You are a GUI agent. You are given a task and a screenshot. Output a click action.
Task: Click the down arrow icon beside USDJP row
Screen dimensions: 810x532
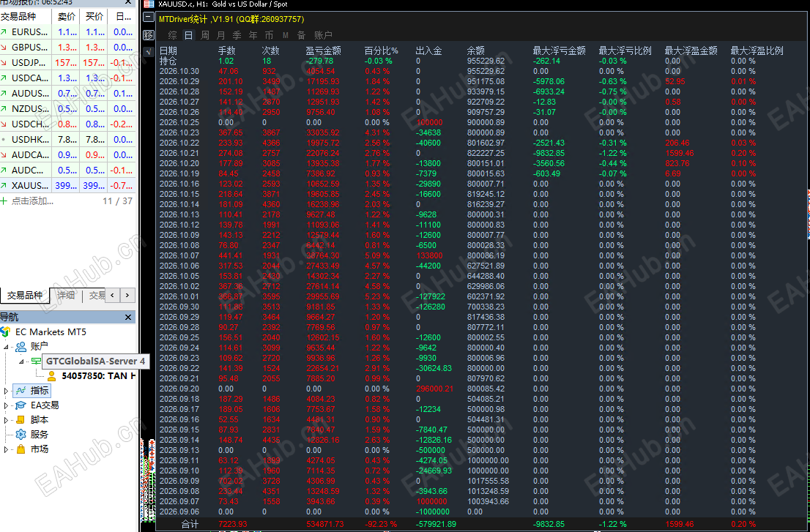[4, 62]
